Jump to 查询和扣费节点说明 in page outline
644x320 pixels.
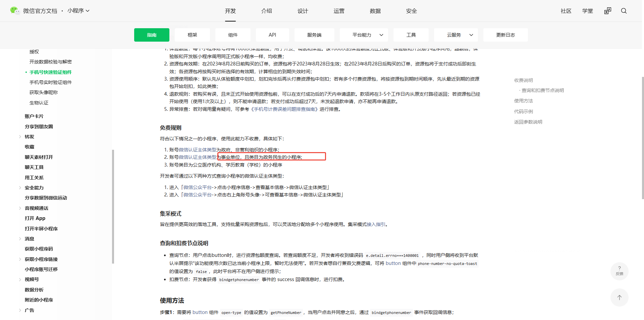tap(543, 90)
